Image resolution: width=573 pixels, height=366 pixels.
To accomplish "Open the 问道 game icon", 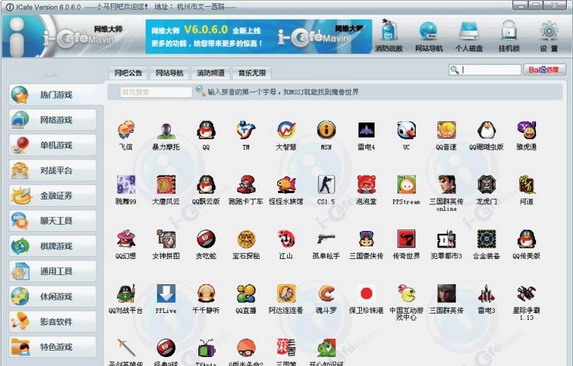I will (x=526, y=184).
